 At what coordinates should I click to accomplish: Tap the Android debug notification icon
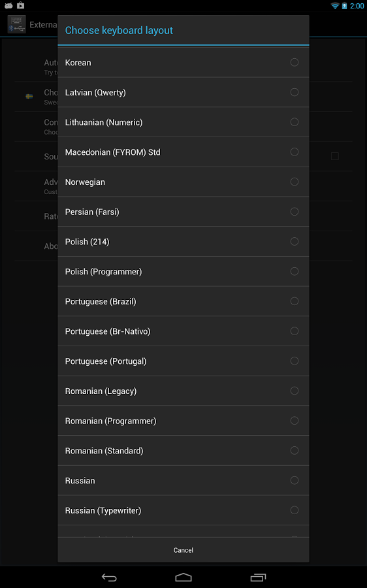tap(8, 5)
